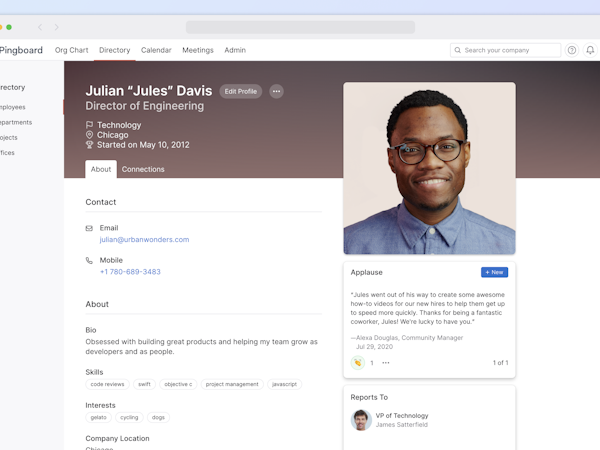Click 'Started on May 10, 2012' text
Screen dimensions: 600x450
pos(143,145)
